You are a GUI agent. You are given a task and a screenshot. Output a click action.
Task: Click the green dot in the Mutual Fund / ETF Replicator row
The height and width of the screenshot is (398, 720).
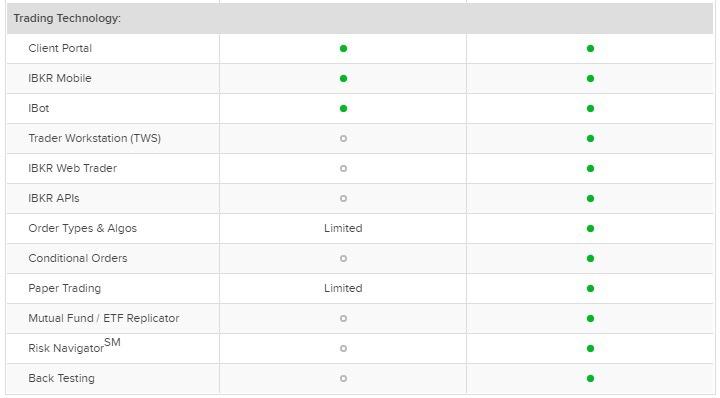point(590,318)
